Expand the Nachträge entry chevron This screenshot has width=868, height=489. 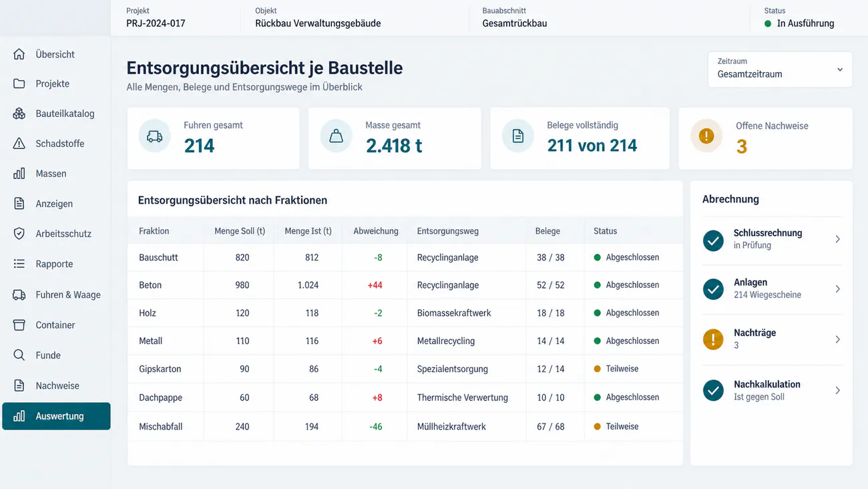(x=838, y=339)
